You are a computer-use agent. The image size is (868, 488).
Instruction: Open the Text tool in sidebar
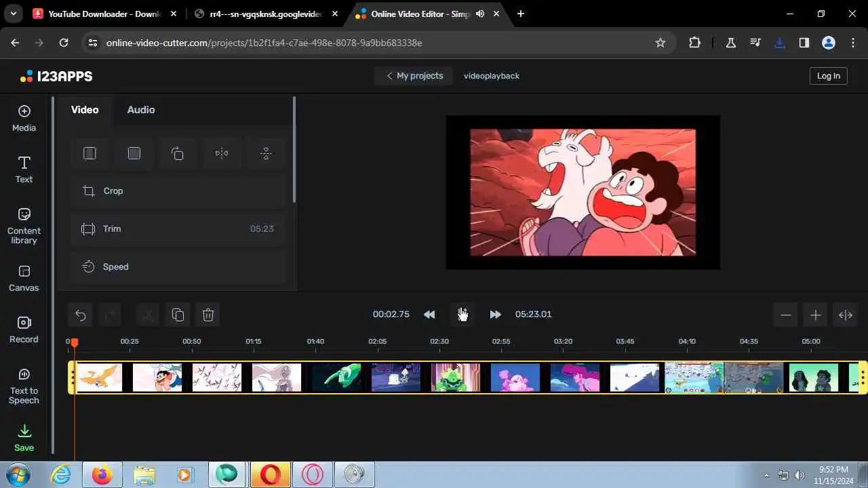point(24,169)
